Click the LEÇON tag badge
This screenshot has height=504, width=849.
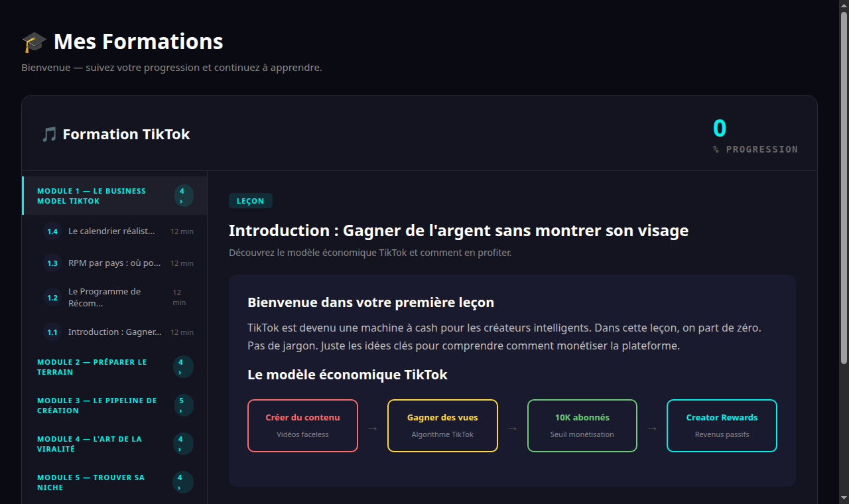tap(251, 201)
